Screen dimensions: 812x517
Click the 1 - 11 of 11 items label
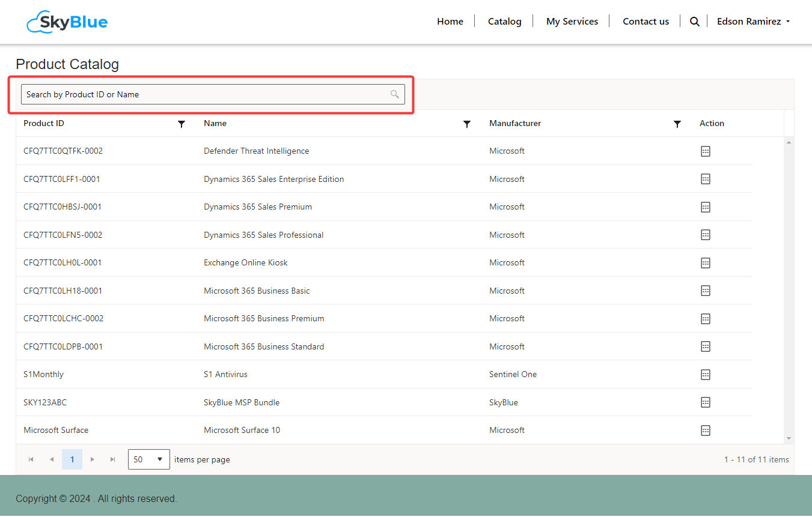pyautogui.click(x=757, y=459)
